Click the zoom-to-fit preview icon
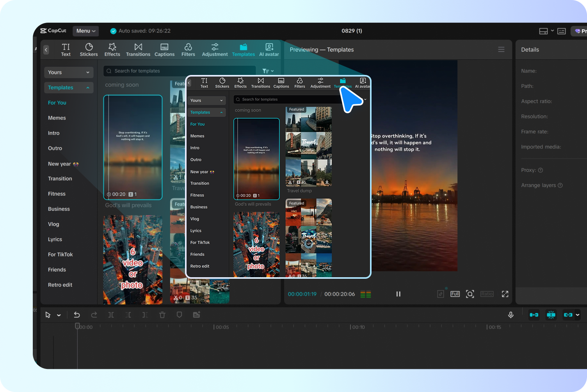587x392 pixels. click(470, 294)
